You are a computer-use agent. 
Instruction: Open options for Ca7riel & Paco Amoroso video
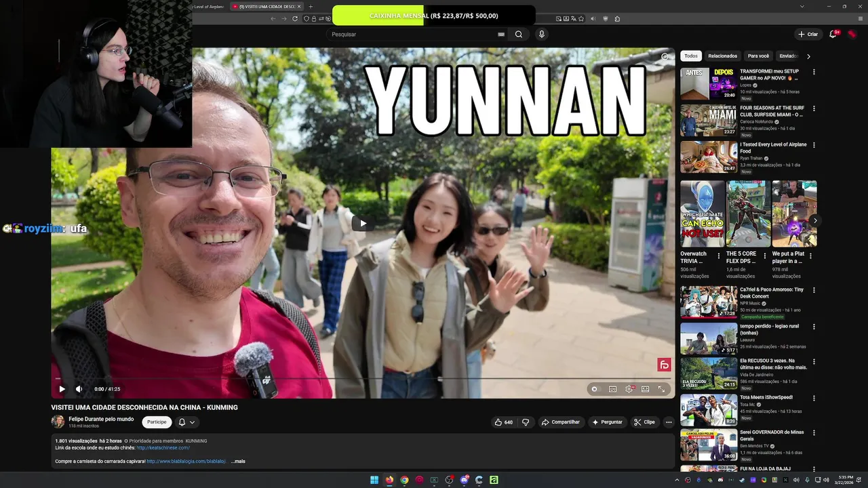pos(814,290)
